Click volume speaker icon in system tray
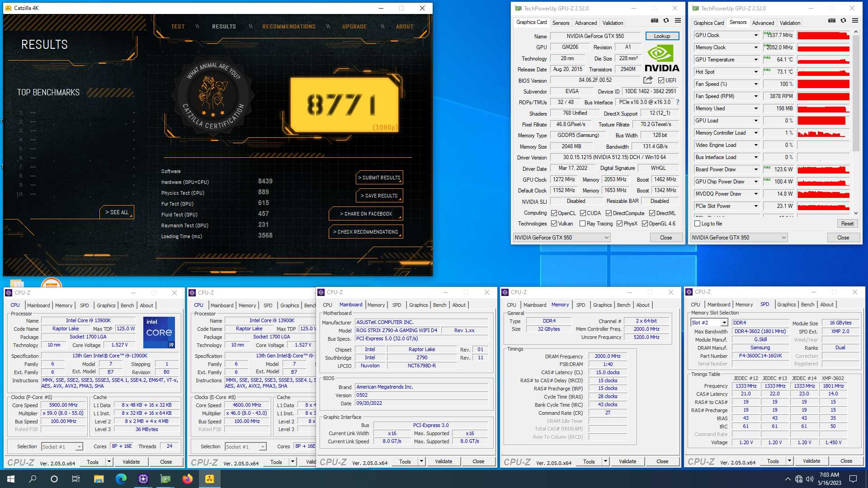This screenshot has height=488, width=868. coord(810,479)
